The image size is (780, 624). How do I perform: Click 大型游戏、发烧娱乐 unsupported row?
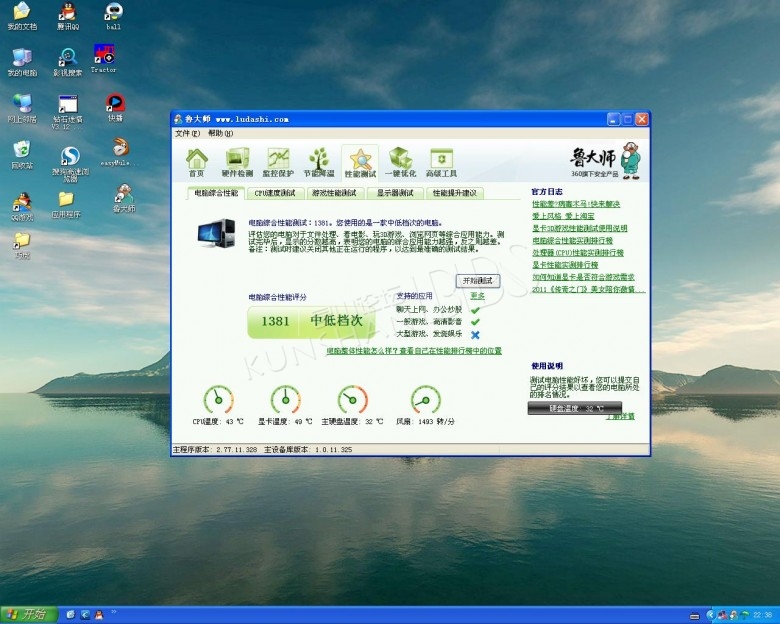tap(438, 334)
